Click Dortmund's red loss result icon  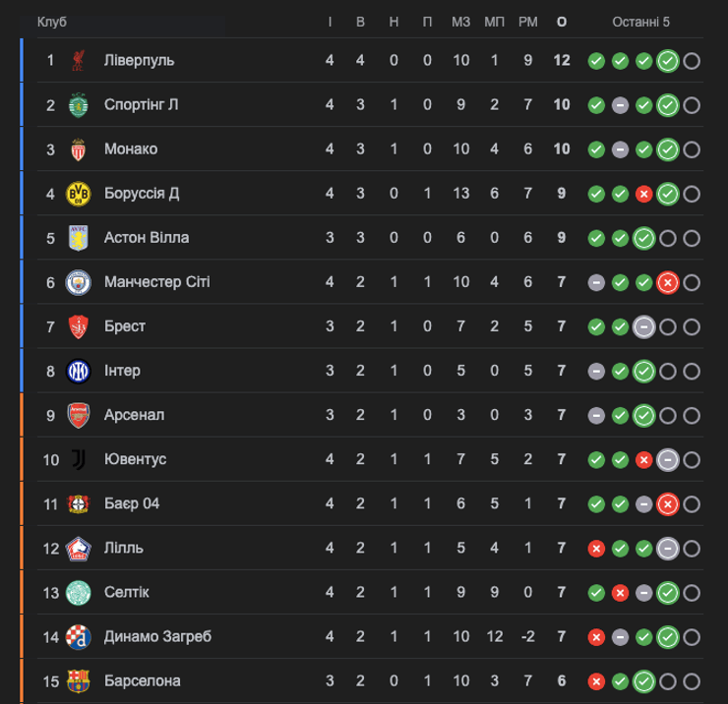[643, 194]
